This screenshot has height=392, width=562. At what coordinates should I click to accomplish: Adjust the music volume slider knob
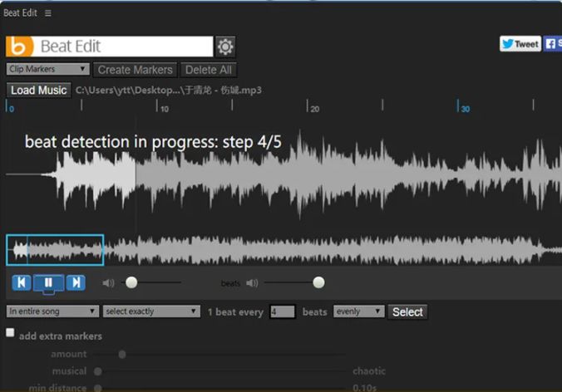click(131, 282)
